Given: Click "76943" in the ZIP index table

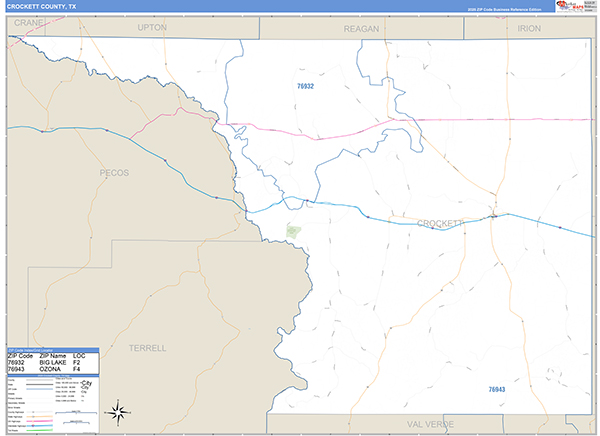Looking at the screenshot, I should coord(16,369).
